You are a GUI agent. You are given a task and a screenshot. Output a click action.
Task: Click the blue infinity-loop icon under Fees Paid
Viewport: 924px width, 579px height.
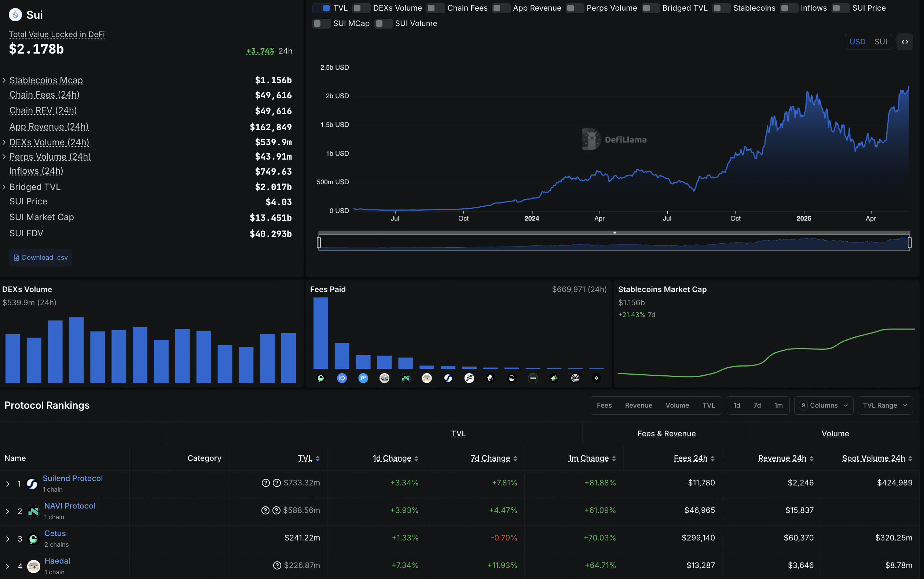[342, 378]
